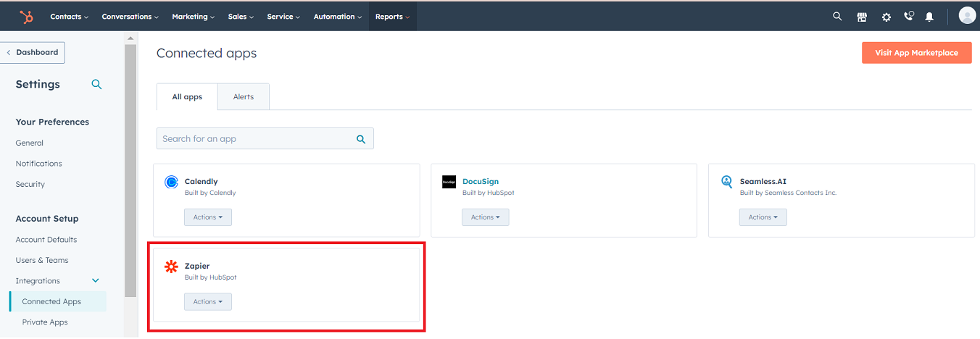Click the Settings sidebar search magnifier
The height and width of the screenshot is (339, 980).
tap(96, 84)
